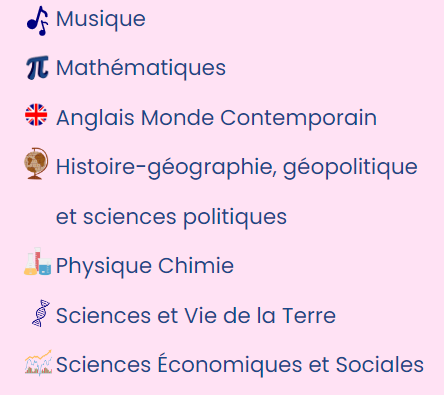The width and height of the screenshot is (444, 395).
Task: Click the chemistry flasks icon
Action: click(37, 261)
